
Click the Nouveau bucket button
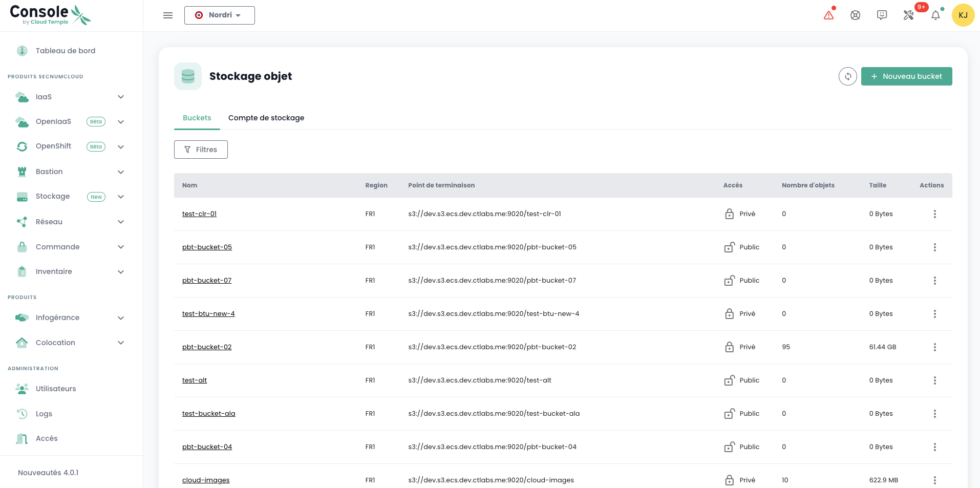[x=906, y=76]
